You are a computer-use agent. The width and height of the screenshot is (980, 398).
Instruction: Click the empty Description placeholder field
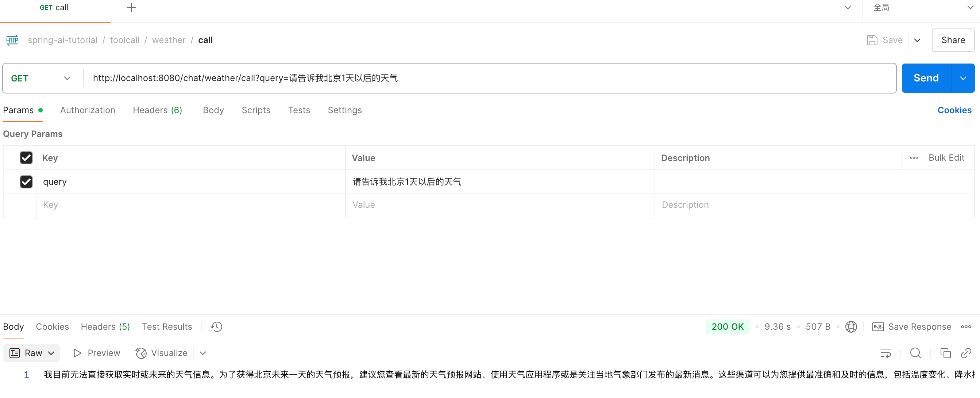814,205
